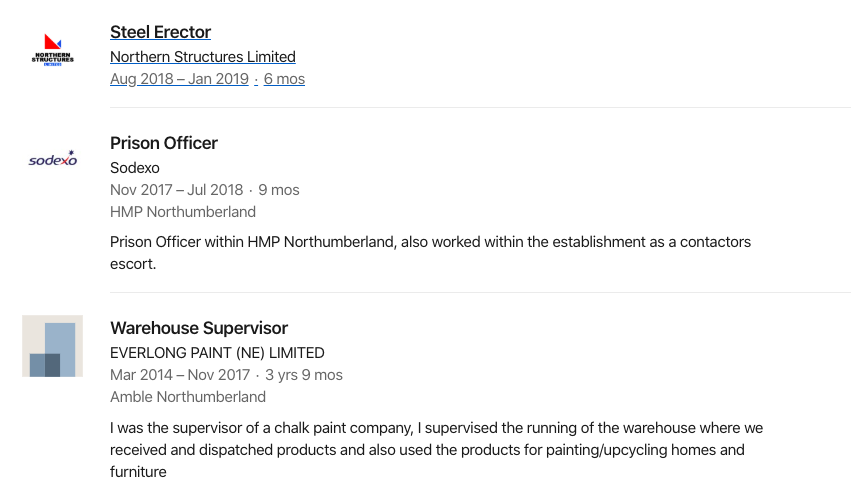The image size is (851, 493).
Task: Click the Sodexo company name text
Action: click(x=135, y=168)
